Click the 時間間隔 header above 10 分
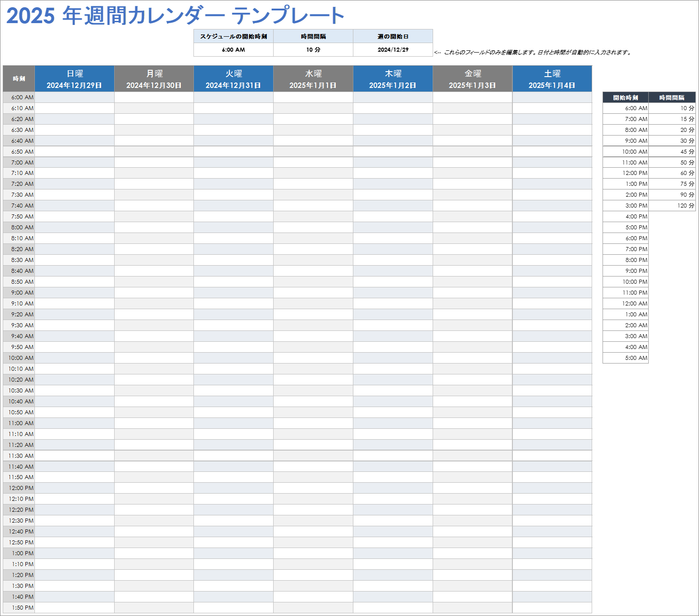This screenshot has width=699, height=616. (x=313, y=36)
